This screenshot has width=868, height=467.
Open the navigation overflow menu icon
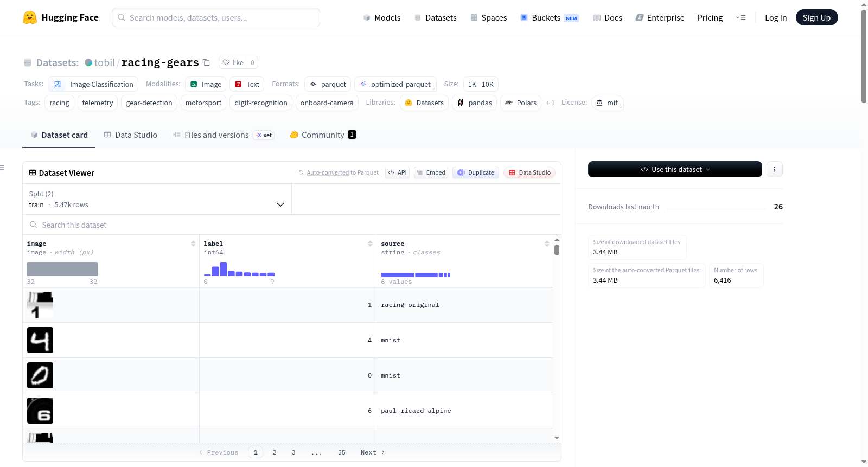[741, 17]
